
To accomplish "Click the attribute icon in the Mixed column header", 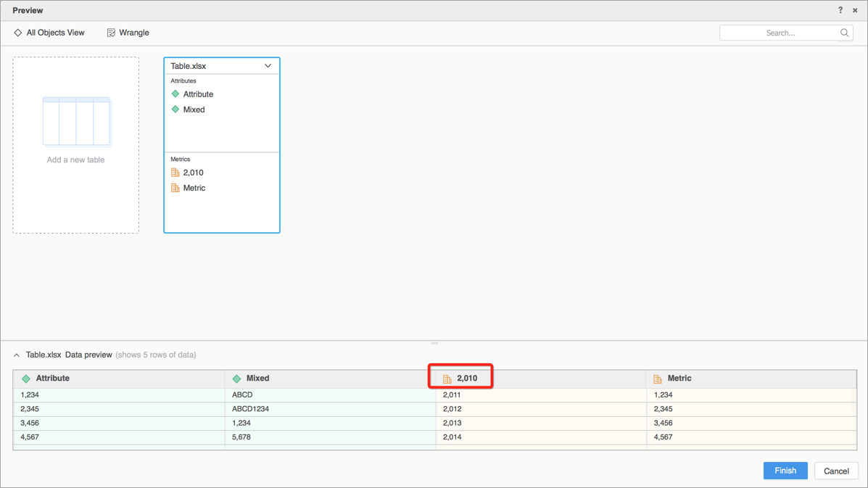I will (237, 378).
